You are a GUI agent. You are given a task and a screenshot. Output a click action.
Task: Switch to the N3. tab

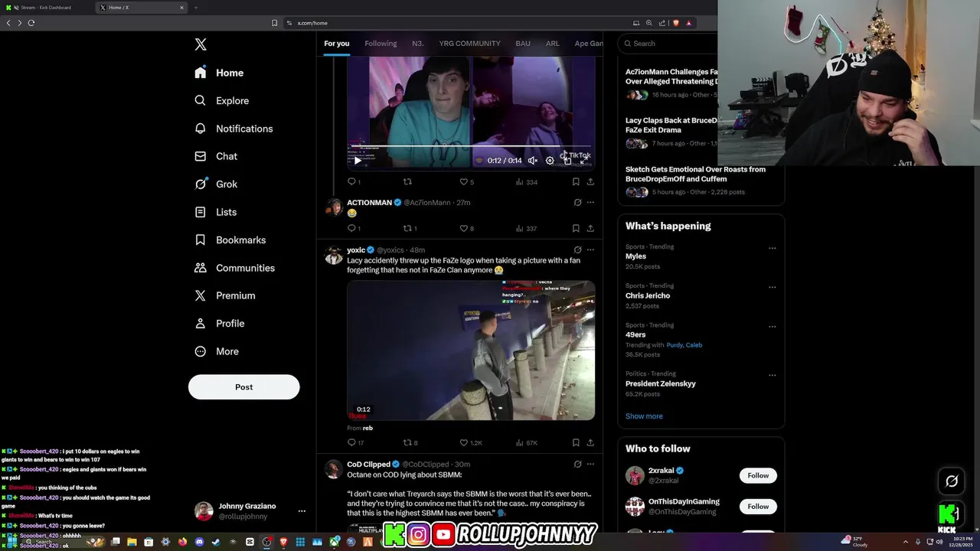(x=417, y=44)
